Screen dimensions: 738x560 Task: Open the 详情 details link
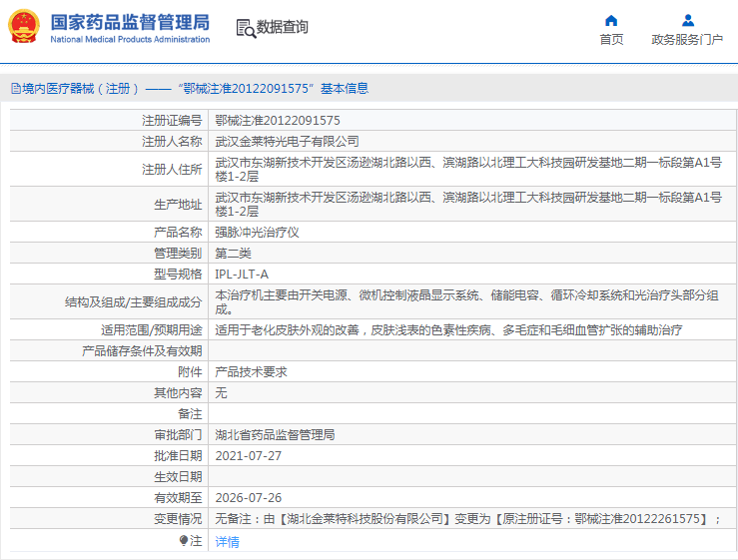tap(227, 542)
